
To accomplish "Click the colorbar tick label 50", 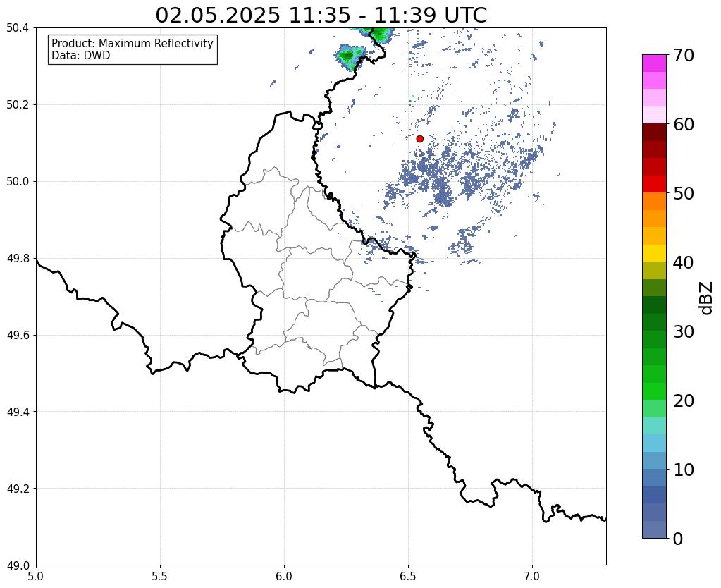I will tap(684, 193).
